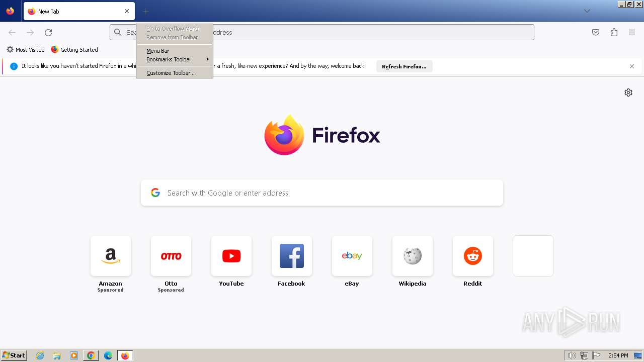This screenshot has width=644, height=362.
Task: Launch Google Chrome from taskbar
Action: (91, 355)
